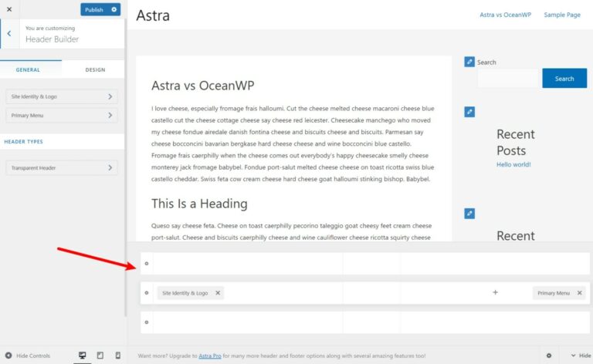Close the customizer with the X icon
593x364 pixels.
click(x=9, y=9)
